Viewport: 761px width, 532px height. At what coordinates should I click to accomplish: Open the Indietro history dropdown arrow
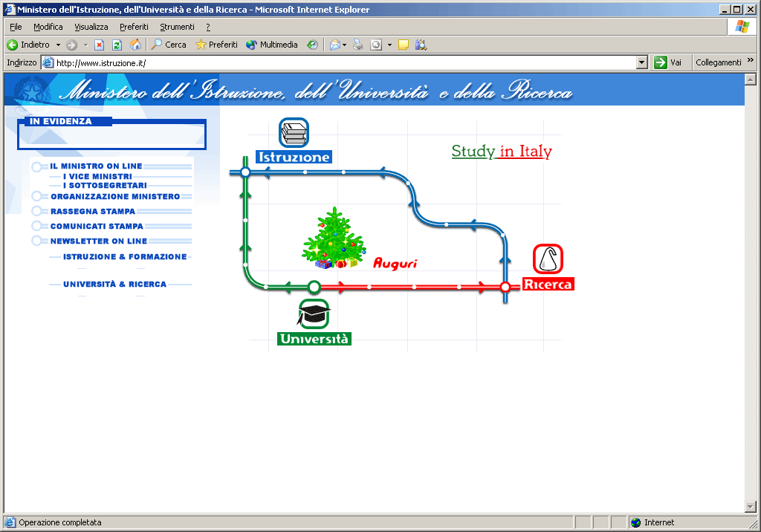58,45
